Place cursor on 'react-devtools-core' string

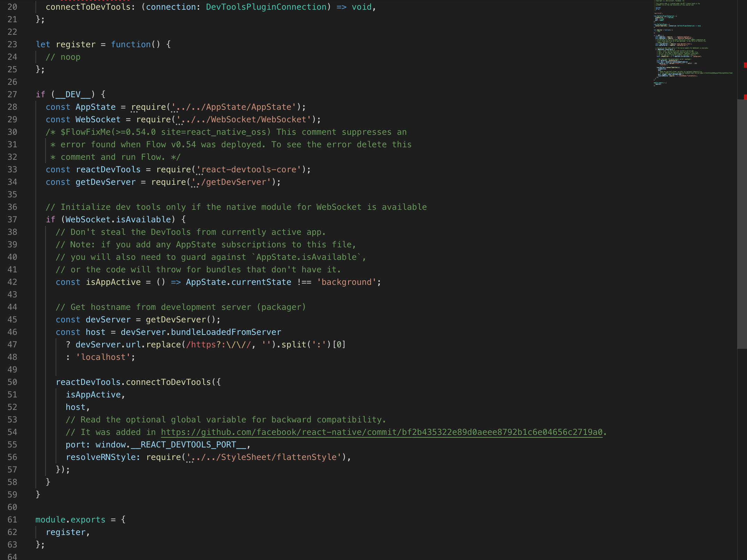coord(248,170)
